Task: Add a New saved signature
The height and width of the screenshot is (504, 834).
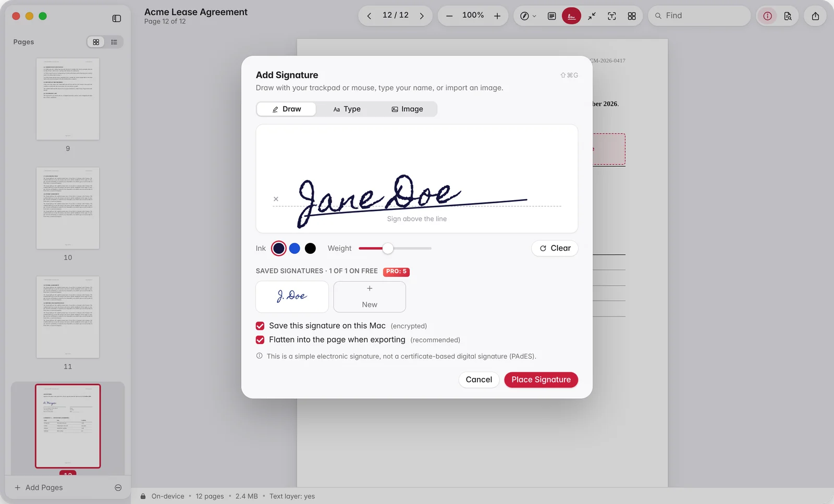Action: point(370,297)
